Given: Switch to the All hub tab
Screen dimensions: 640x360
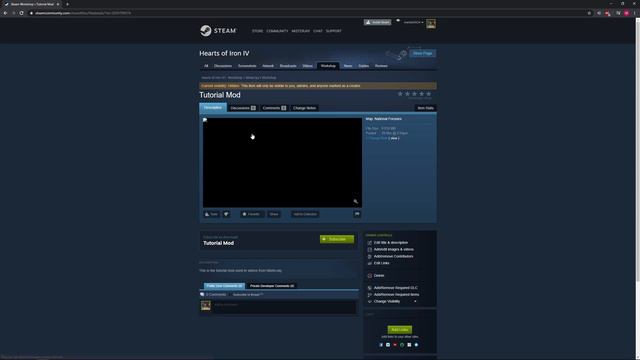Looking at the screenshot, I should click(x=206, y=66).
